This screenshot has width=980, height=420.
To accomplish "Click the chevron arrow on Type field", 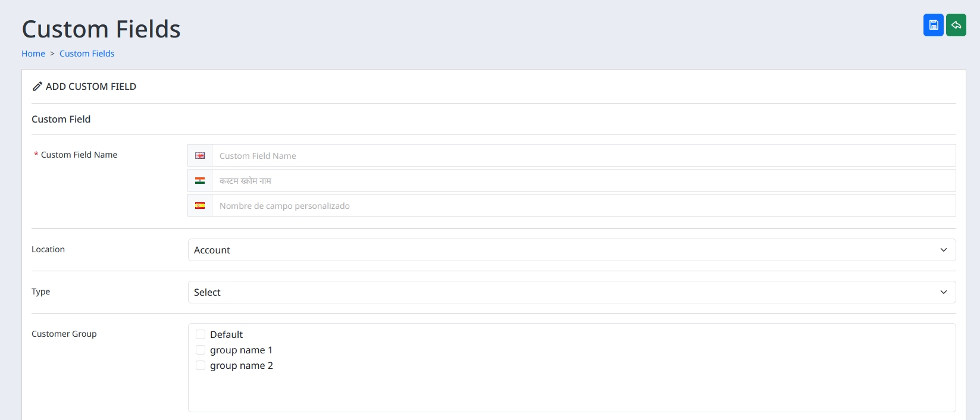I will pos(943,292).
